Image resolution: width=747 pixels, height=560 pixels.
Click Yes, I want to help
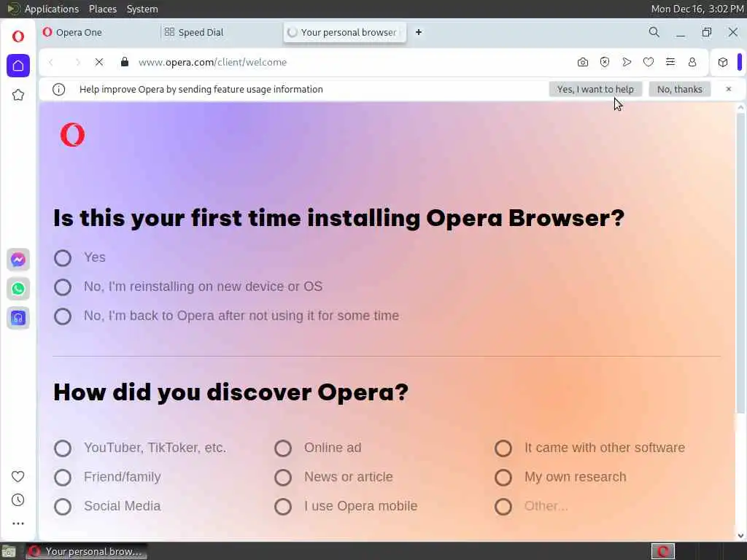(x=595, y=89)
